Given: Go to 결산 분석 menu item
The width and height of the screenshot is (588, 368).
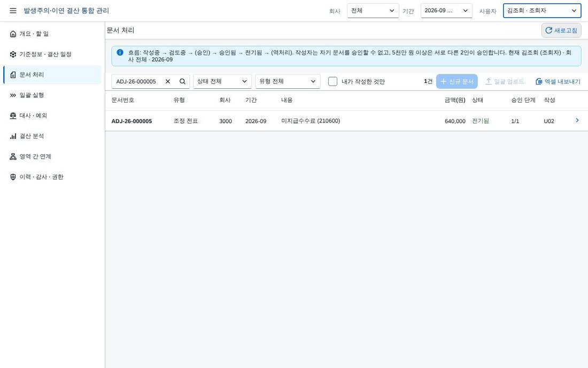Looking at the screenshot, I should tap(52, 136).
